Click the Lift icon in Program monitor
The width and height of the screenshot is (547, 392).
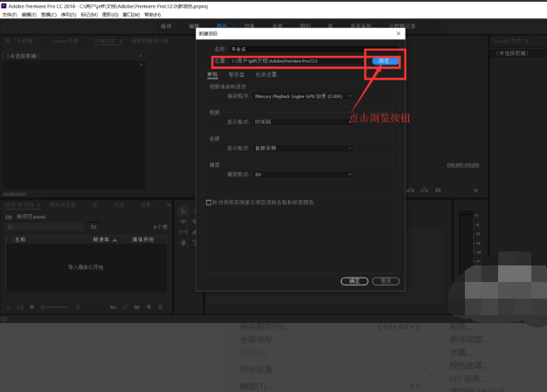[x=411, y=190]
